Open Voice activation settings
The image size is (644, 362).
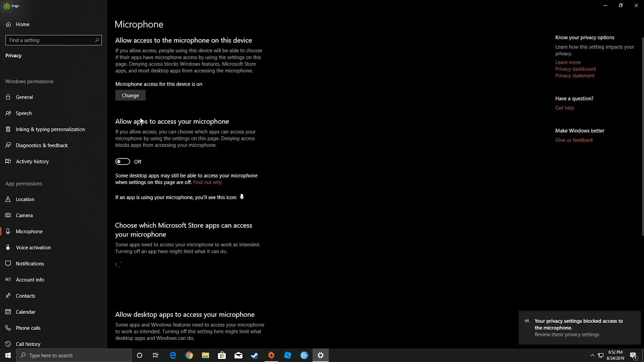point(28,247)
